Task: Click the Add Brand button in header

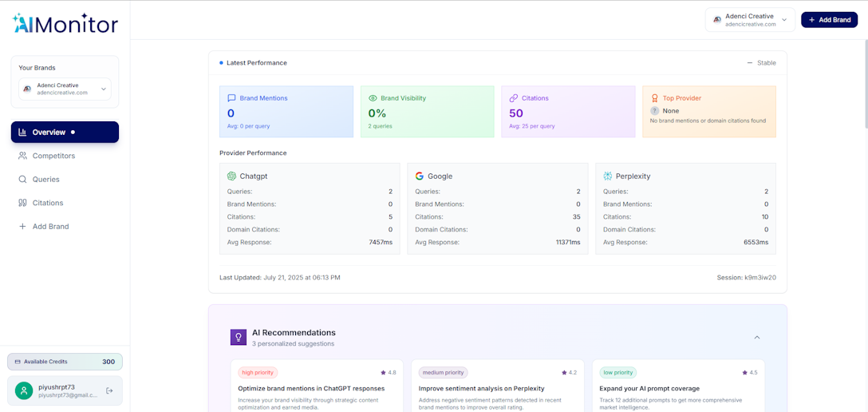Action: [x=829, y=19]
